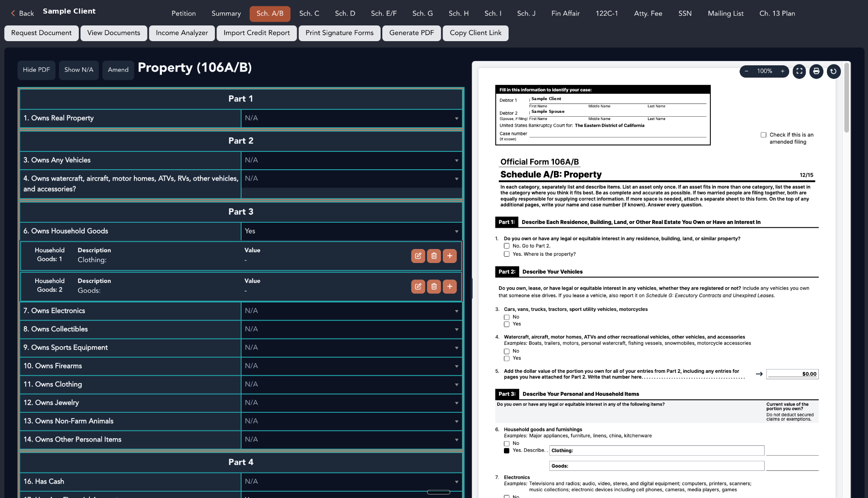Tick 'No. Go to Part 2' checkbox
868x498 pixels.
click(506, 246)
